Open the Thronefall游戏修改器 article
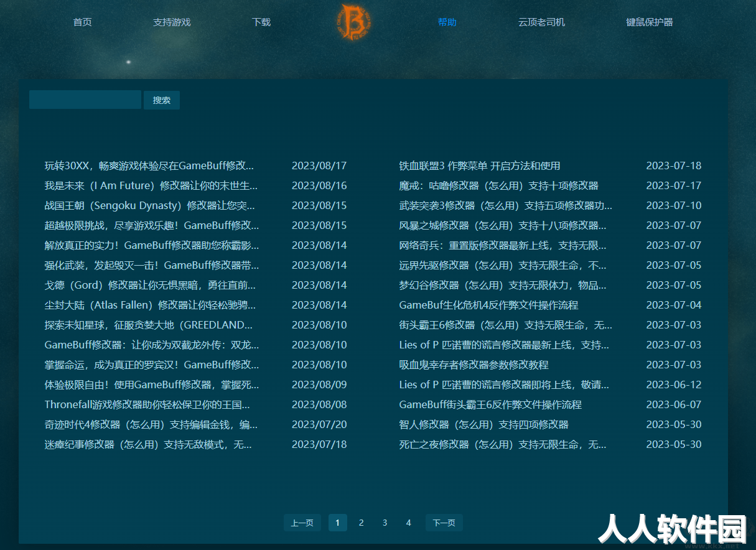 click(147, 404)
